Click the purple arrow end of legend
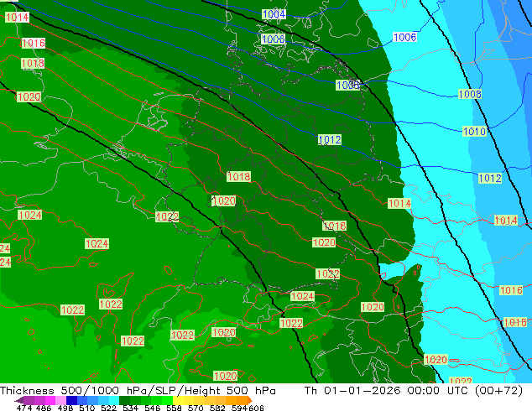This screenshot has width=532, height=411. point(19,400)
